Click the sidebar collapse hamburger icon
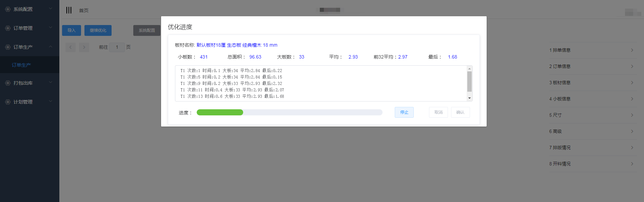This screenshot has width=644, height=202. point(69,10)
